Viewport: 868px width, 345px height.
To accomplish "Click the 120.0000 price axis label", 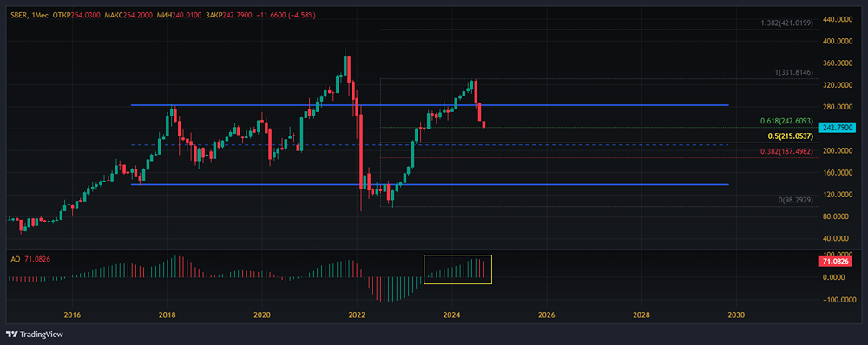I will pos(837,195).
